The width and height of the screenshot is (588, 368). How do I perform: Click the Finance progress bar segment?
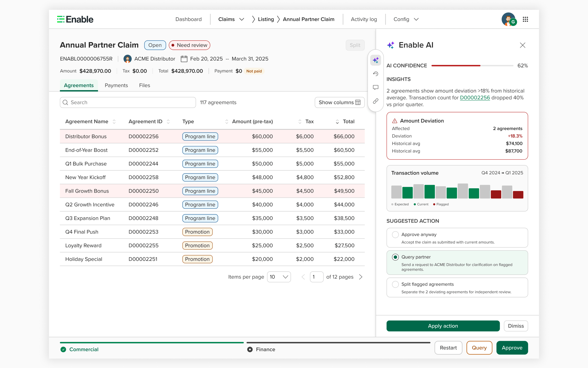coord(339,343)
